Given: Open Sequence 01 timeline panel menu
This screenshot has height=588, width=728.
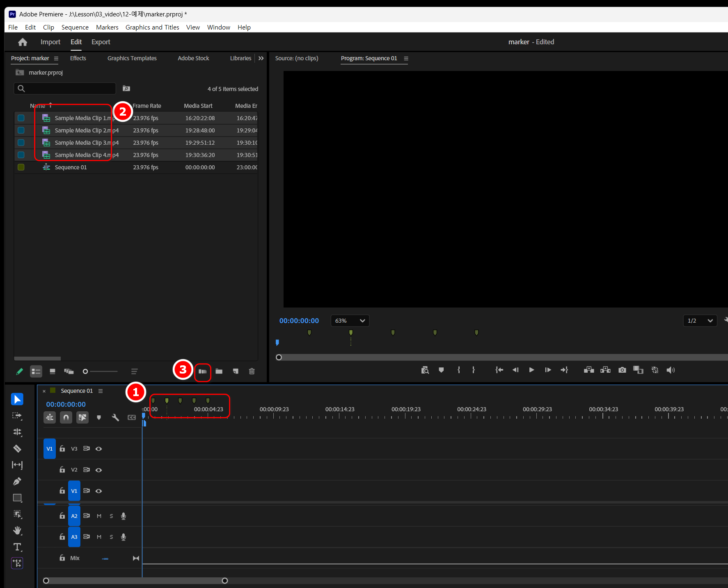Looking at the screenshot, I should coord(101,391).
